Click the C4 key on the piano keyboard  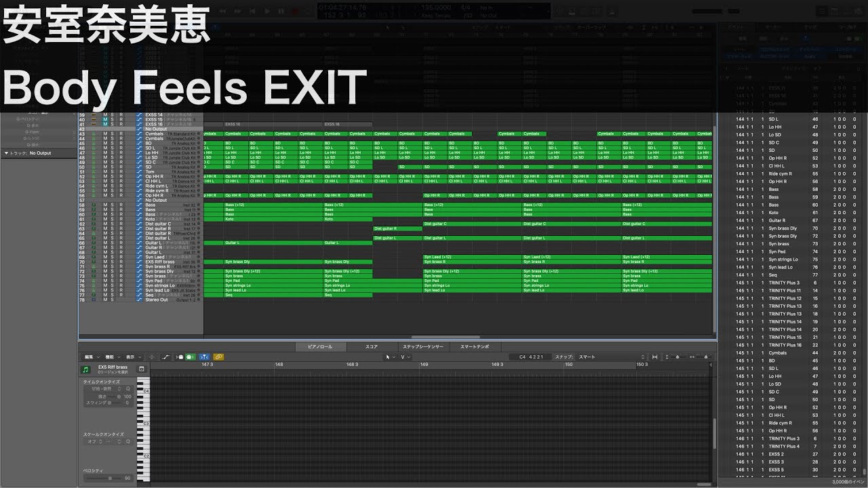coord(143,391)
